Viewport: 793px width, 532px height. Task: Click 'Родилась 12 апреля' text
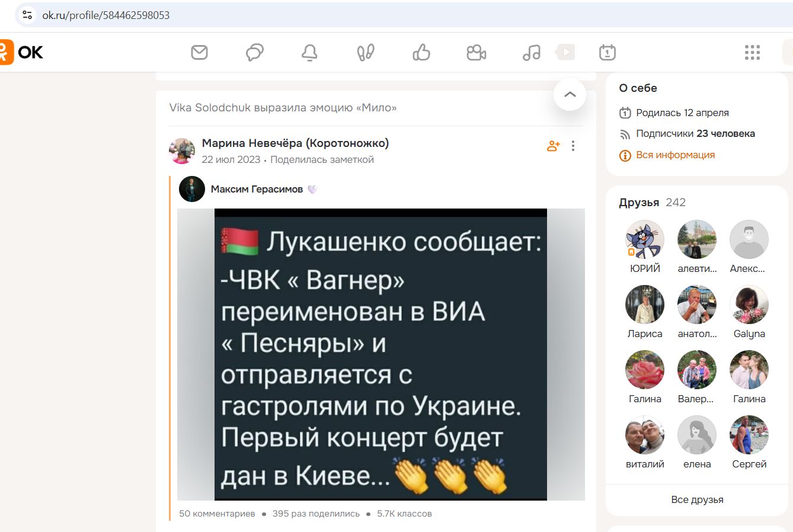(x=682, y=113)
